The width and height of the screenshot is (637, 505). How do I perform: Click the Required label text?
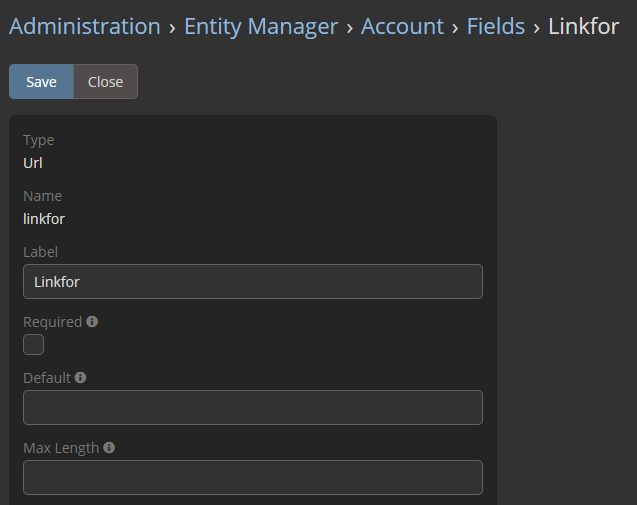[52, 322]
